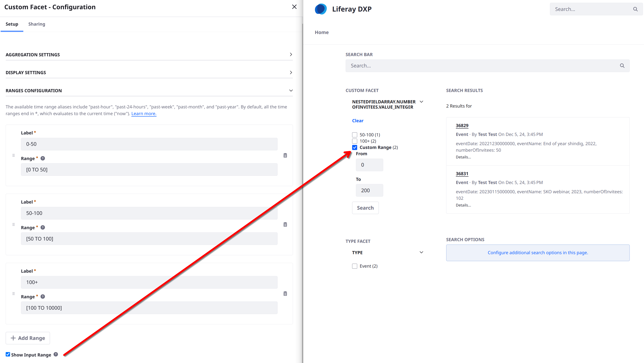Switch to the Sharing tab
644x363 pixels.
(37, 24)
